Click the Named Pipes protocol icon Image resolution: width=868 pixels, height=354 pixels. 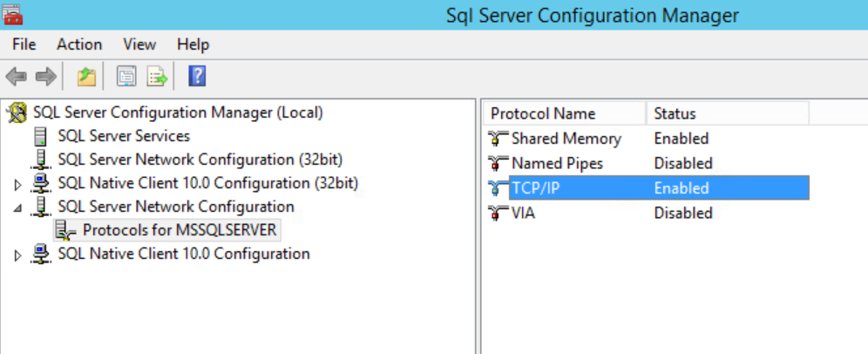click(x=498, y=163)
